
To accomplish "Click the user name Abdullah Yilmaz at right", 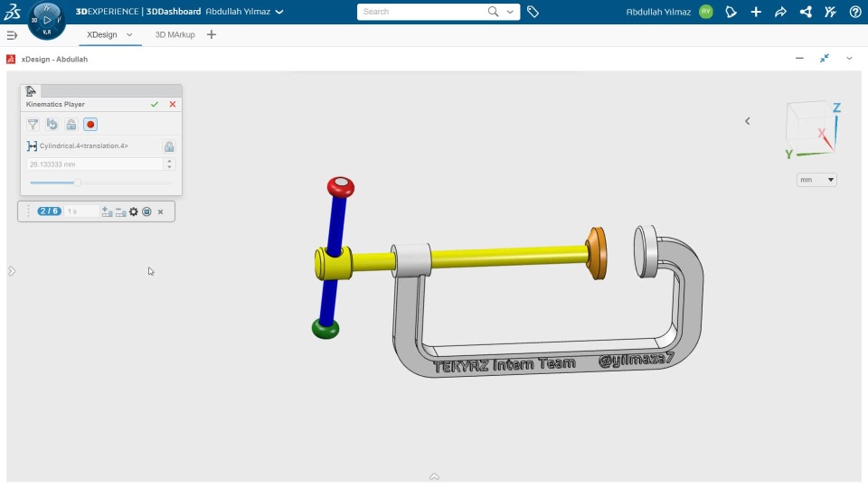I will pos(658,12).
